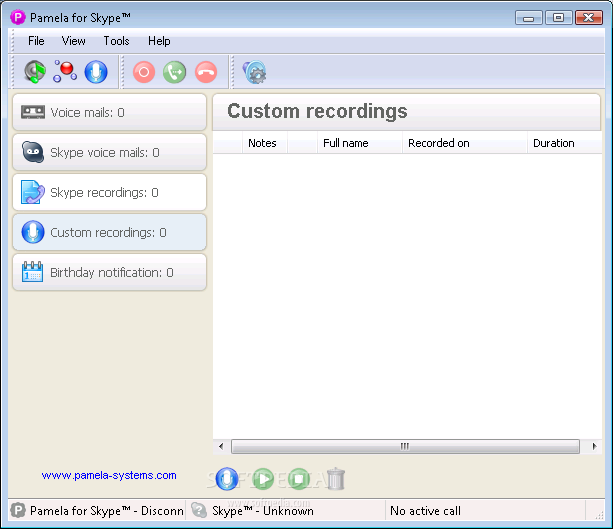Click the red and blue balls toolbar icon
Screen dimensions: 613x529
(65, 72)
